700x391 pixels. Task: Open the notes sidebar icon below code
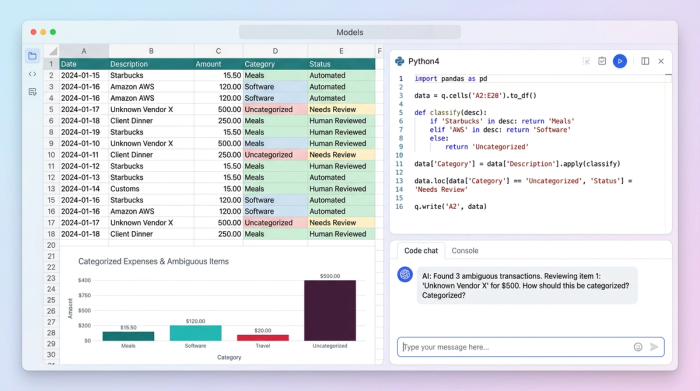coord(32,92)
